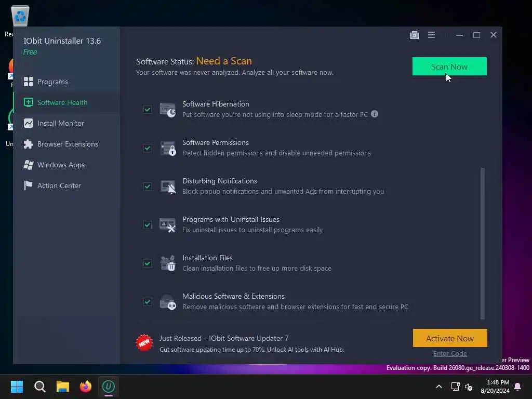Viewport: 532px width, 399px height.
Task: Uncheck Installation Files checkbox
Action: (147, 263)
